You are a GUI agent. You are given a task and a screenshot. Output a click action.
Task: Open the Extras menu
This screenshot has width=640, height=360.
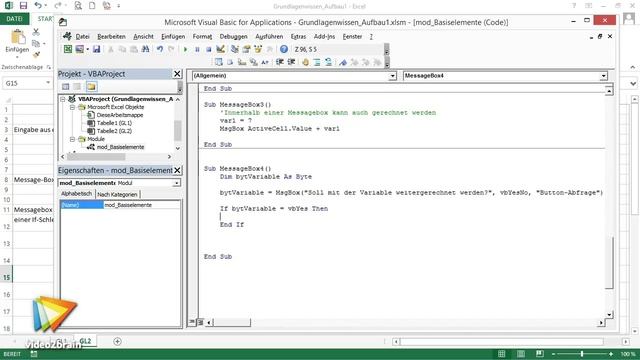(298, 37)
